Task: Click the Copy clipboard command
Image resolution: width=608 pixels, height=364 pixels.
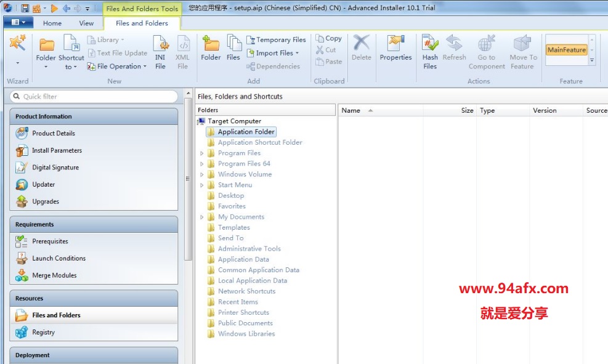Action: point(328,38)
